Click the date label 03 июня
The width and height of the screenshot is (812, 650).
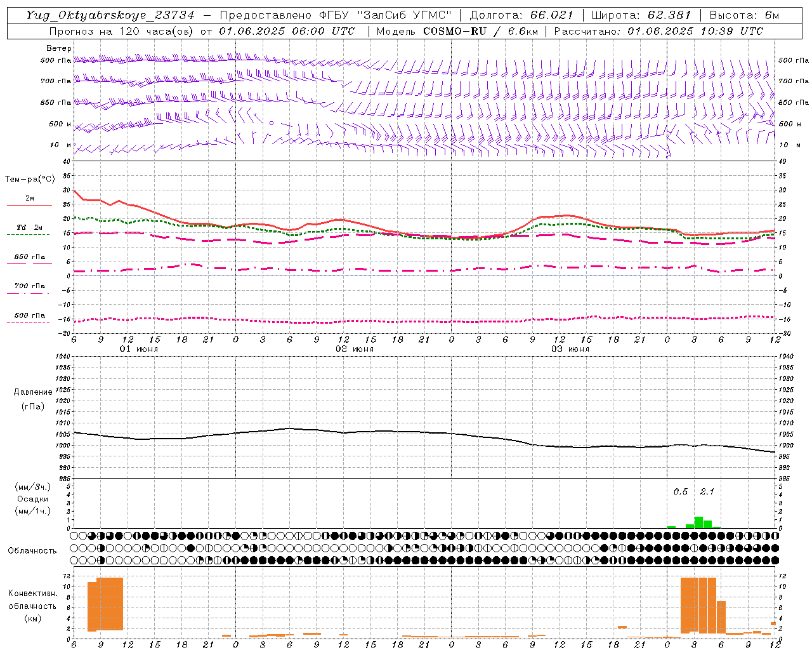tap(570, 349)
